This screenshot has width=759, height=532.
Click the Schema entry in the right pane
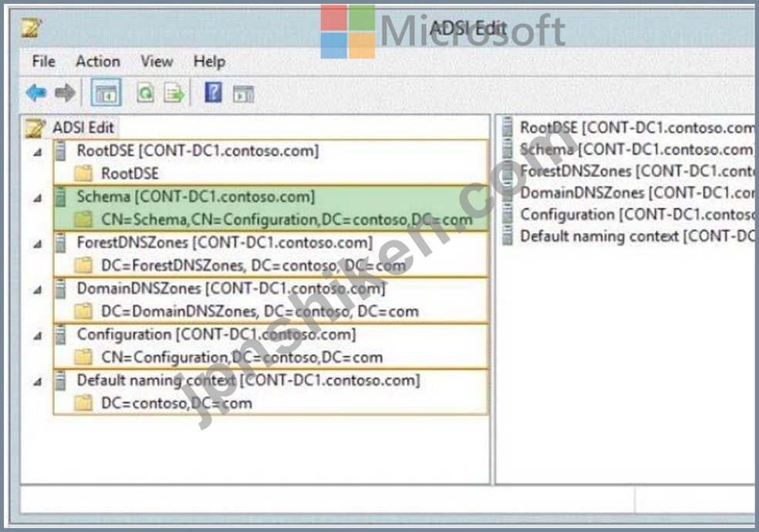coord(636,150)
